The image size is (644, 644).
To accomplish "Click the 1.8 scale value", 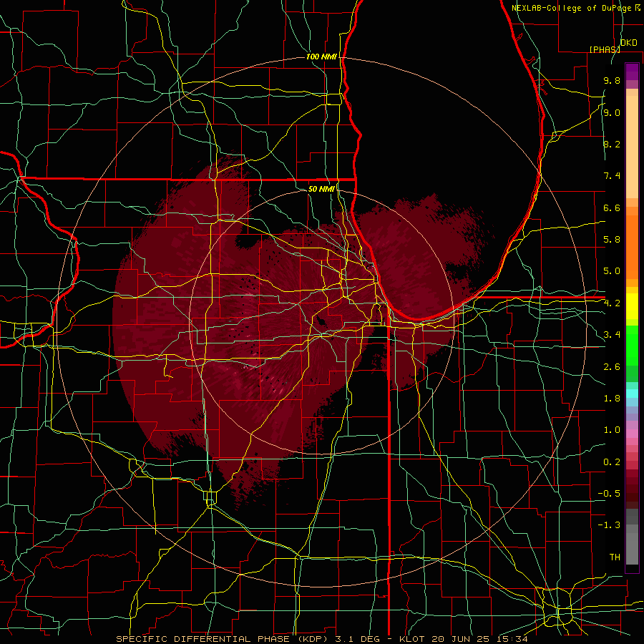I will [612, 399].
